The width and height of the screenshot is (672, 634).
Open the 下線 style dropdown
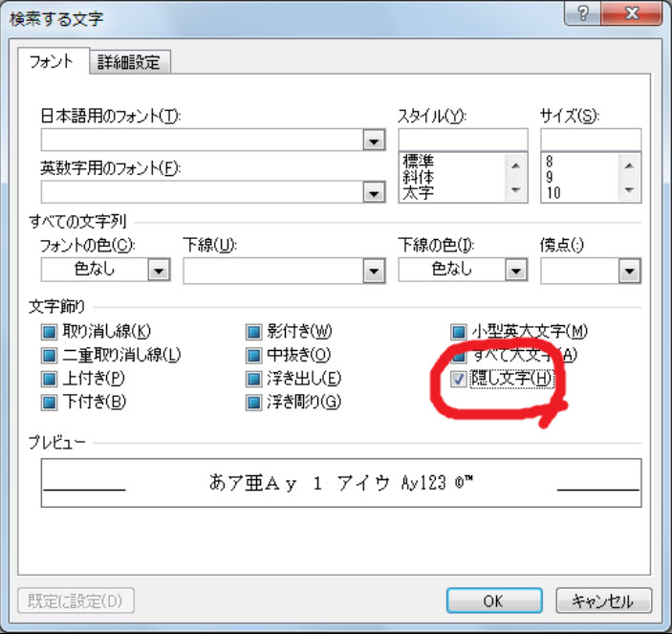click(374, 272)
